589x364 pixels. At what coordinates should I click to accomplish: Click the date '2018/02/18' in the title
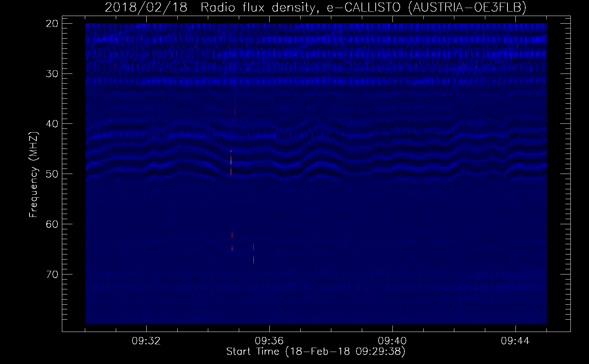coord(146,8)
